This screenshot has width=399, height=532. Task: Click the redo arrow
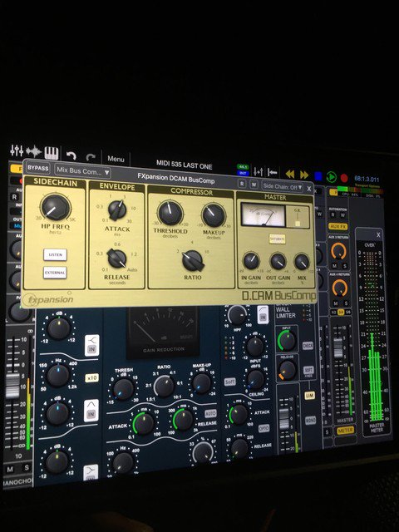click(x=91, y=157)
